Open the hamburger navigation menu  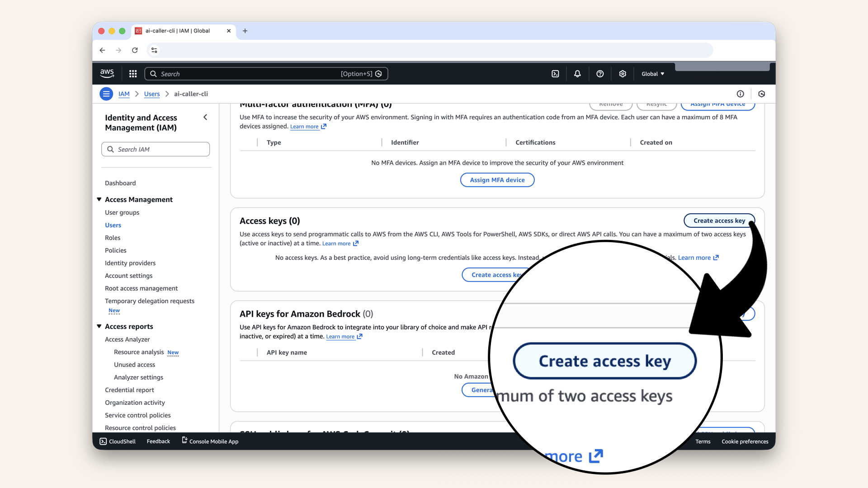pos(106,94)
